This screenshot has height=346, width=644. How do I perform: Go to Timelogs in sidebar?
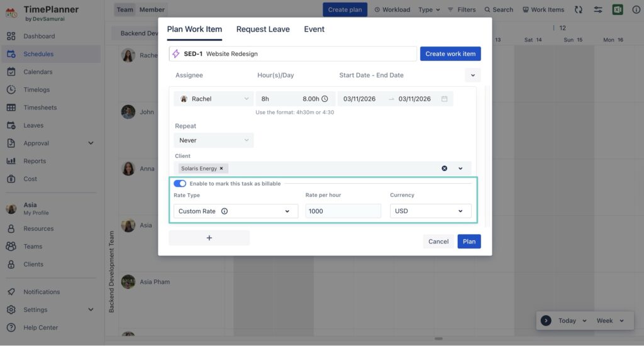(x=36, y=89)
